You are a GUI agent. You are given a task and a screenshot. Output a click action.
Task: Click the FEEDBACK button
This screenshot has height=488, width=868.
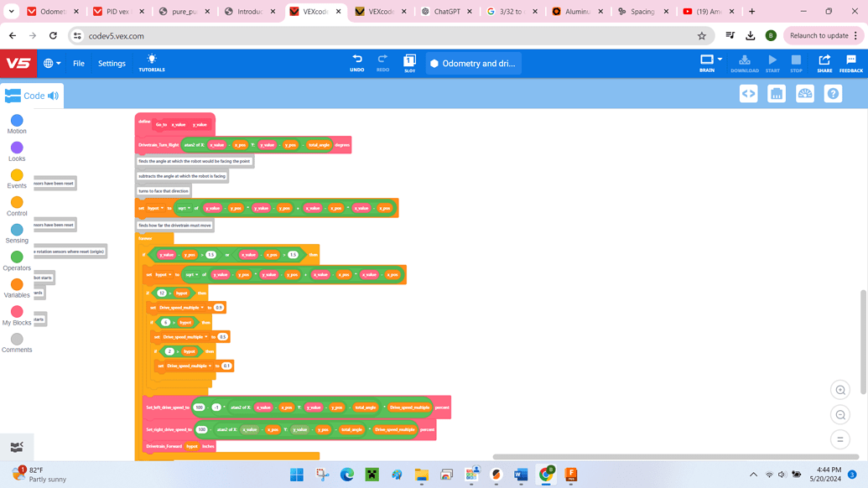[851, 62]
